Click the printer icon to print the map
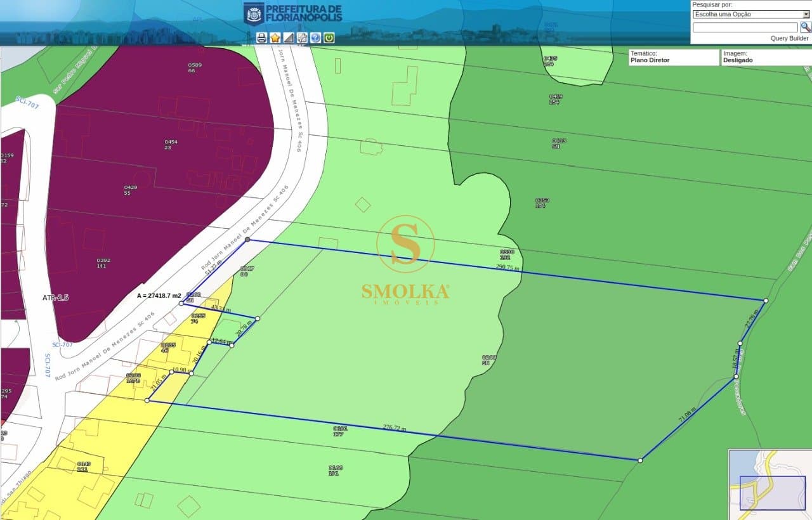 [x=261, y=38]
